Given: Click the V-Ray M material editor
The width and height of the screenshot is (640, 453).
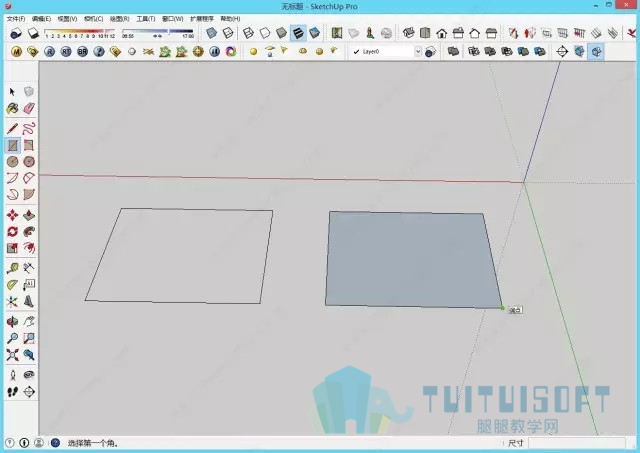Looking at the screenshot, I should coord(16,52).
